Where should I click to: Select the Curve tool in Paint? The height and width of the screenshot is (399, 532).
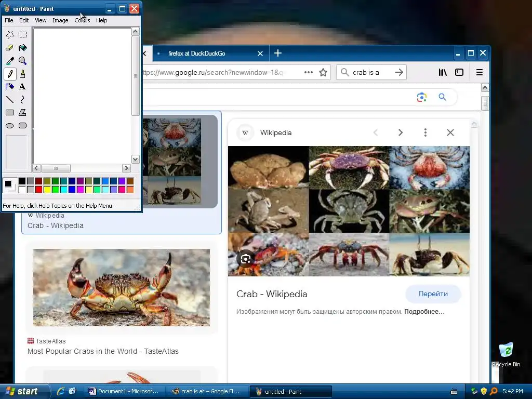[x=22, y=99]
